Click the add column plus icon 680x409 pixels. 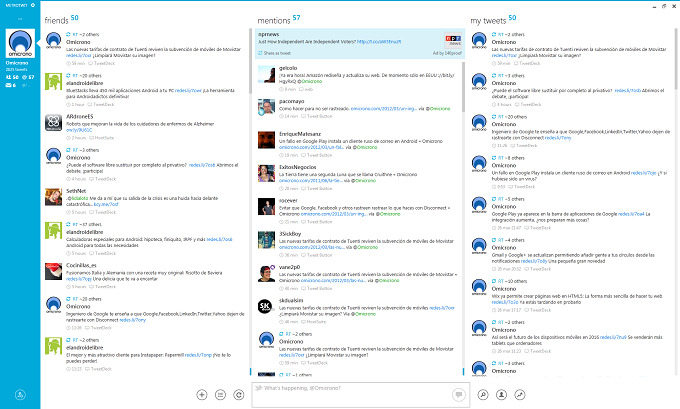(202, 394)
